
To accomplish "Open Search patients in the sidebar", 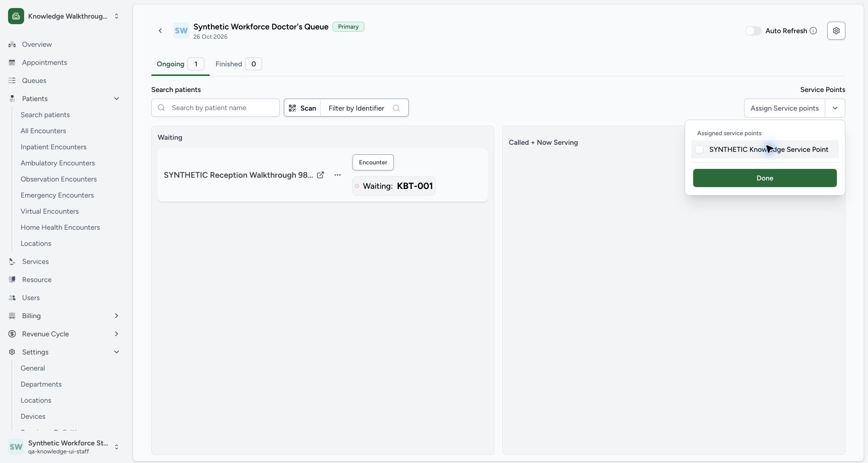I will click(x=45, y=115).
